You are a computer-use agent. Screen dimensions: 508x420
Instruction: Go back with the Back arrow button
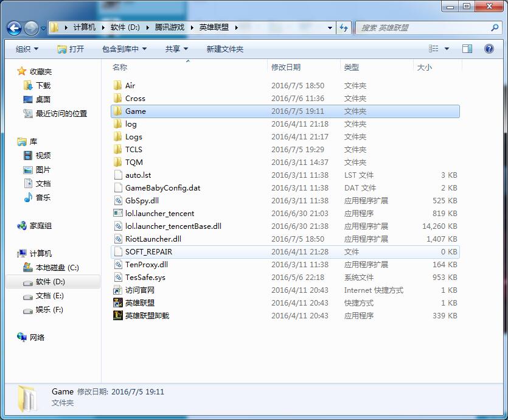[14, 28]
